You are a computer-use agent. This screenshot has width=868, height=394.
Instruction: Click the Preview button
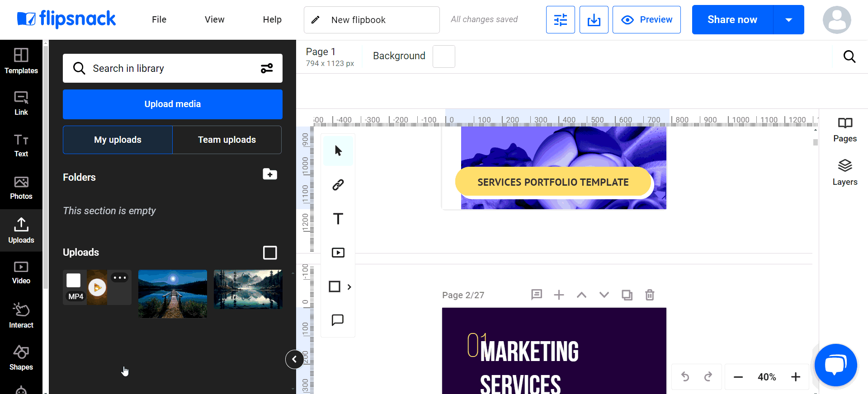pyautogui.click(x=646, y=20)
